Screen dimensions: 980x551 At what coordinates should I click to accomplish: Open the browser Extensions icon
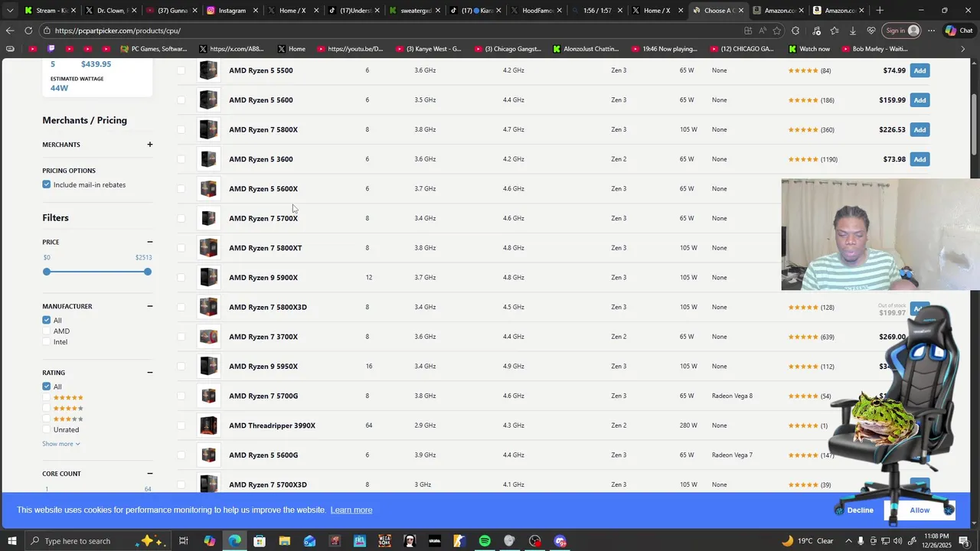pyautogui.click(x=795, y=31)
